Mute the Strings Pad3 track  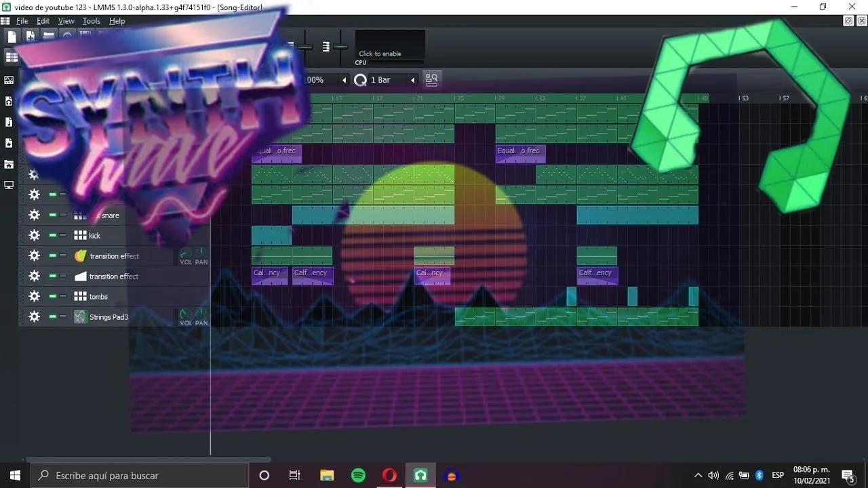click(53, 317)
